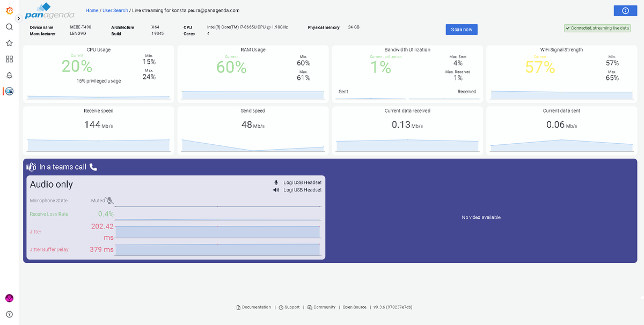Open the help question mark icon
Viewport: 644px width, 325px height.
9,314
